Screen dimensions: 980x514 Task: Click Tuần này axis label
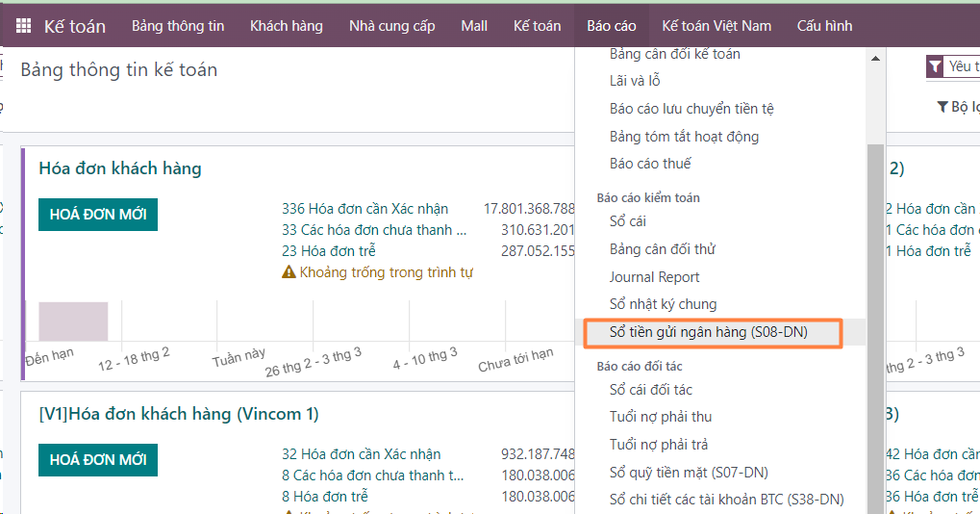click(239, 357)
